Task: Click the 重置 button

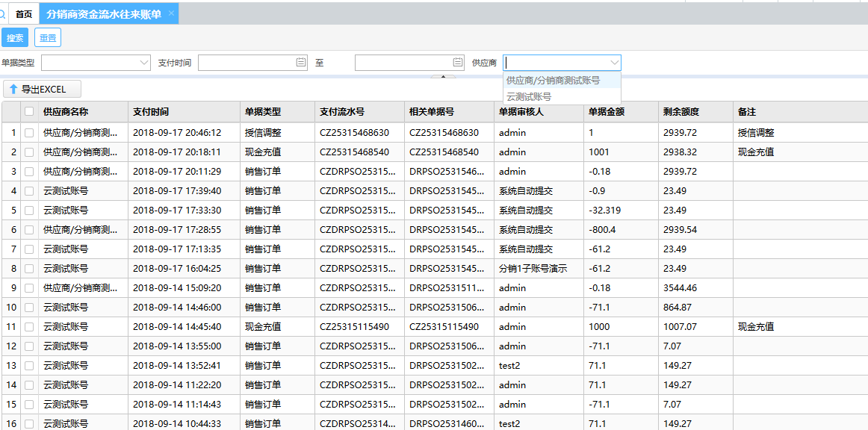Action: coord(48,37)
